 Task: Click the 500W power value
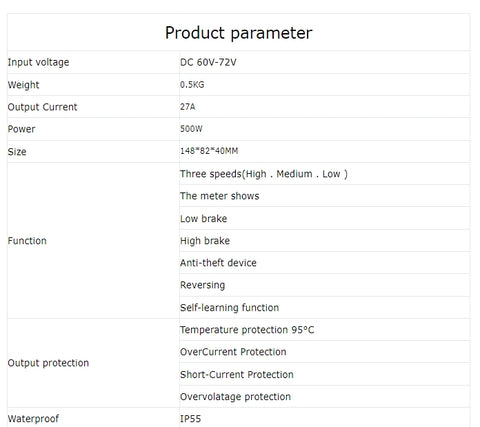191,129
